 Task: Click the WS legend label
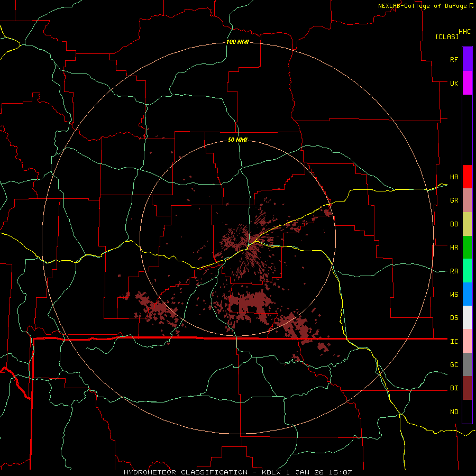454,295
